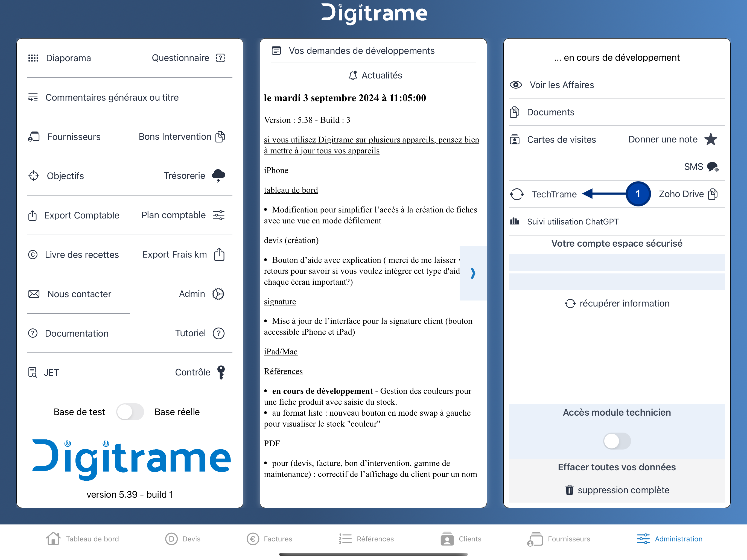Open the Admin gear icon
Screen dimensions: 747x560
click(x=218, y=294)
